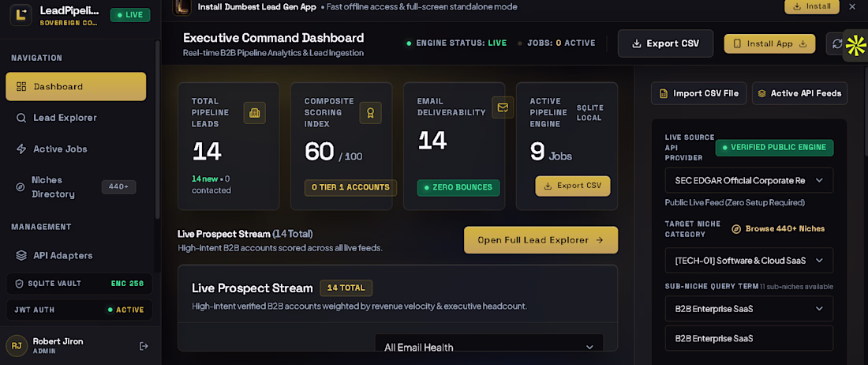The width and height of the screenshot is (868, 365).
Task: Click the Composite Scoring Index award icon
Action: click(370, 113)
